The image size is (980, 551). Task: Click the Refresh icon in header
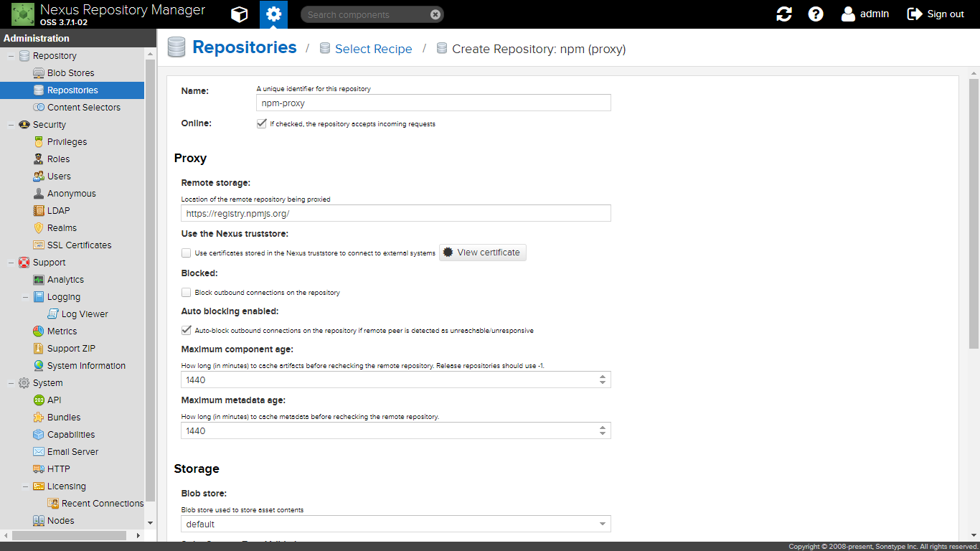(784, 14)
